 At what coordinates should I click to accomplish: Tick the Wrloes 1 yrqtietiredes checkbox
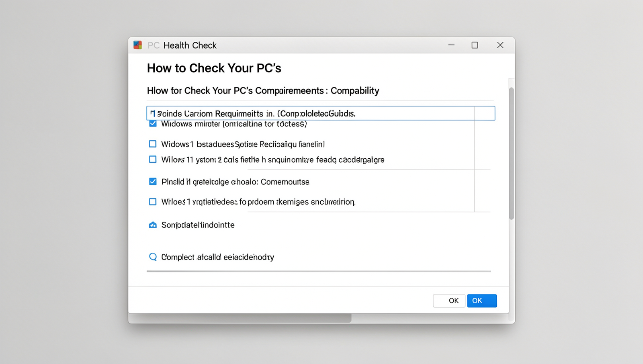[153, 202]
